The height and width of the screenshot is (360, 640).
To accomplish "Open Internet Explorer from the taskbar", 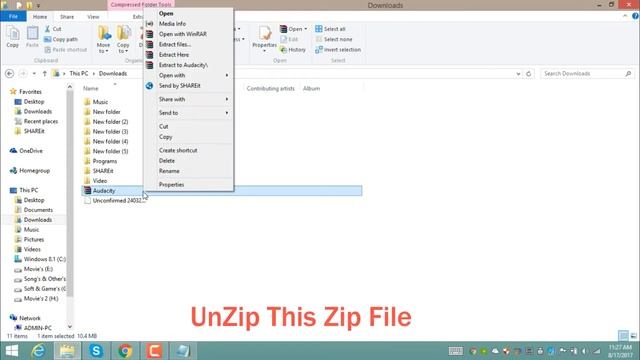I will pos(38,351).
